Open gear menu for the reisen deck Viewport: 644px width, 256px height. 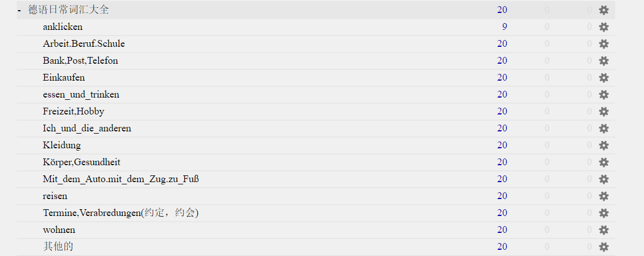pyautogui.click(x=603, y=196)
